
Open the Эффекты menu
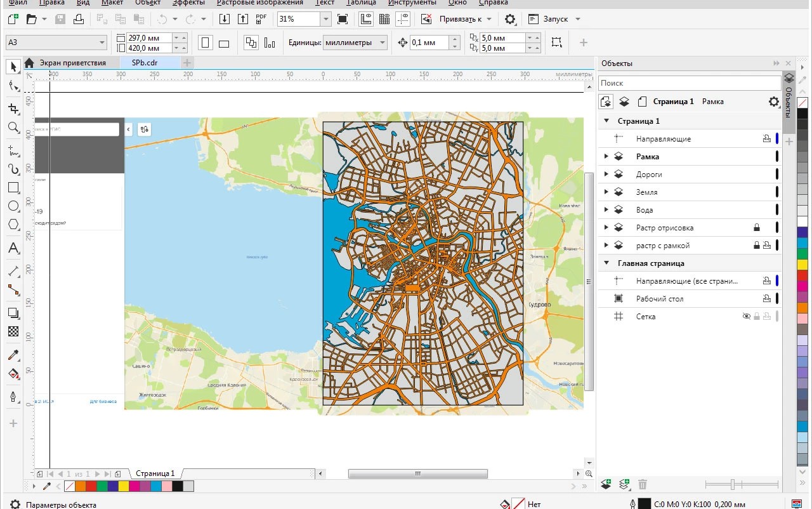tap(188, 3)
